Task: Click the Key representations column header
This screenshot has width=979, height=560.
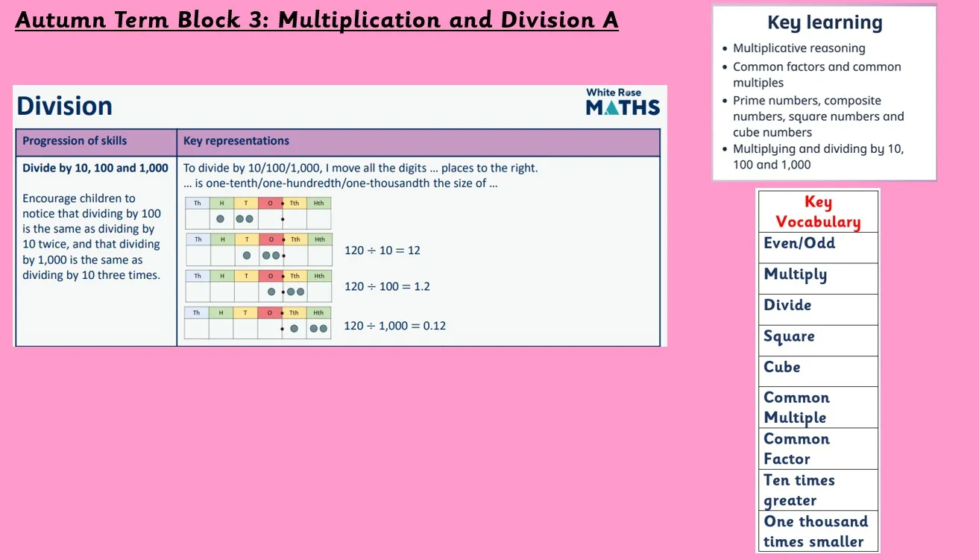Action: click(236, 141)
